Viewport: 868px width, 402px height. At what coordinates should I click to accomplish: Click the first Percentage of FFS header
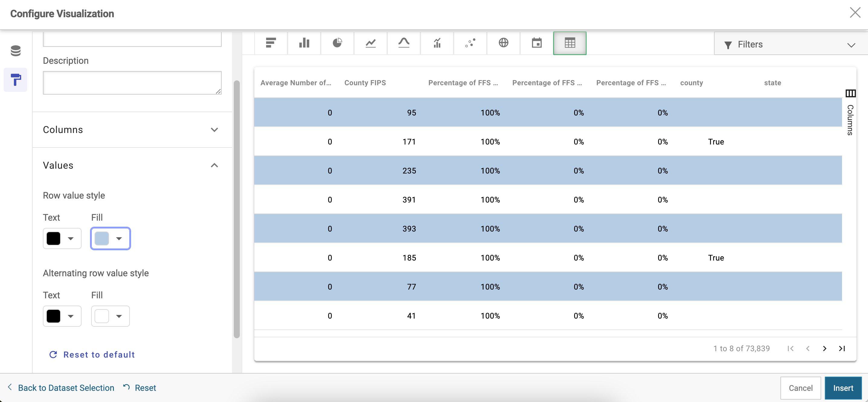point(463,83)
